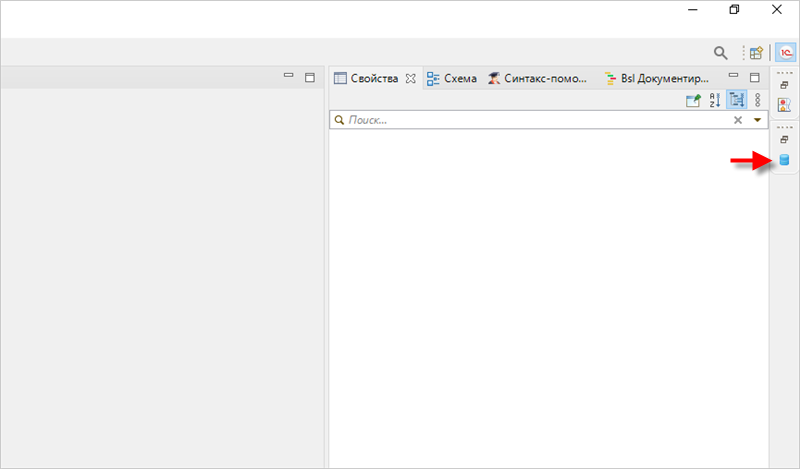Restore the lower minimized panel stack

click(x=784, y=140)
